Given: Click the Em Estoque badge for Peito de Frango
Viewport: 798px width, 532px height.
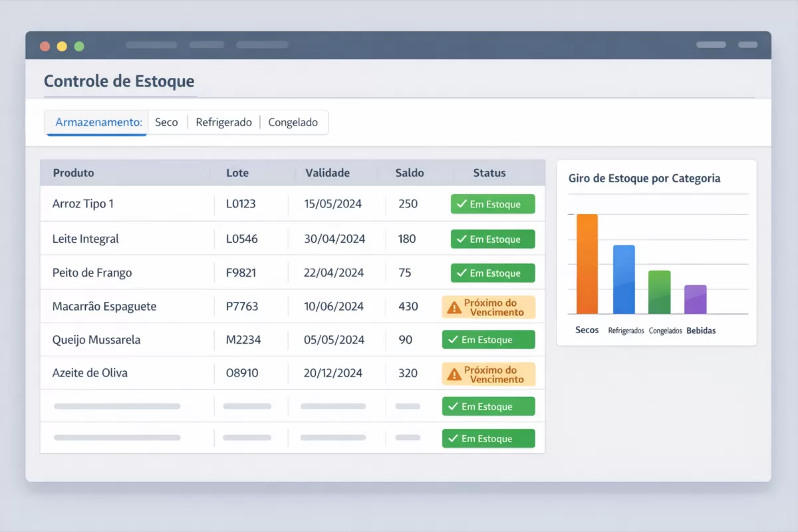Looking at the screenshot, I should click(x=493, y=273).
